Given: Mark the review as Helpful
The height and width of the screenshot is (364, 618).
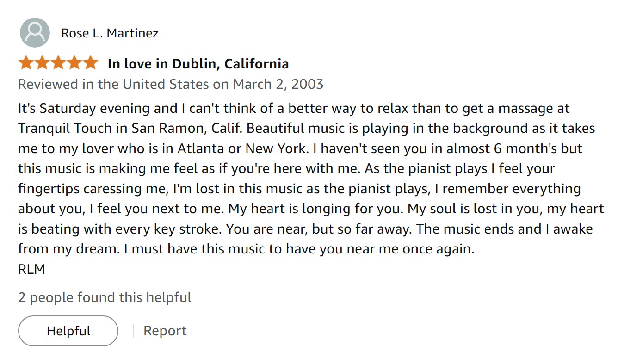Looking at the screenshot, I should click(68, 331).
